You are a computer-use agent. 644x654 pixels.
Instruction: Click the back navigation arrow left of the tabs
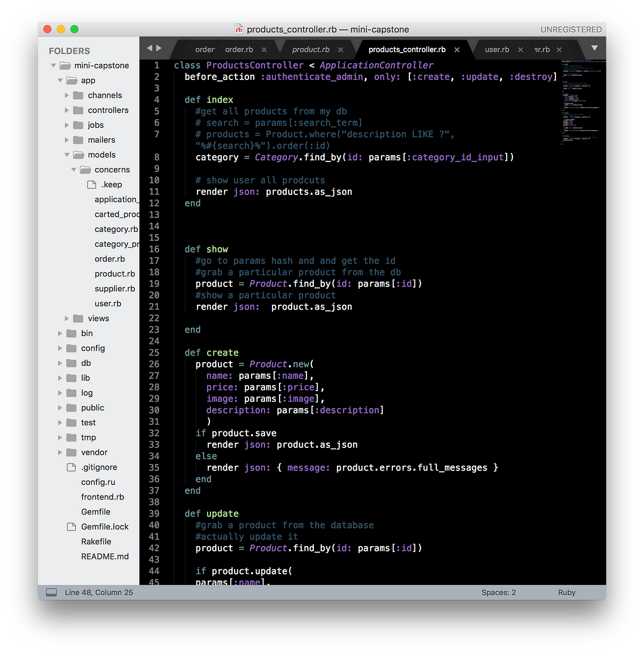click(x=150, y=48)
